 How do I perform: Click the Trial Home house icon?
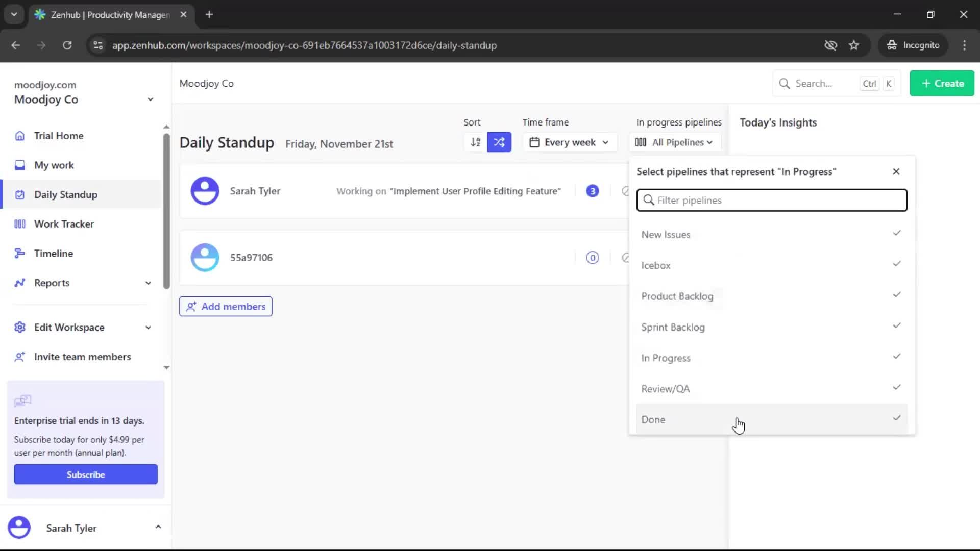[x=19, y=135]
